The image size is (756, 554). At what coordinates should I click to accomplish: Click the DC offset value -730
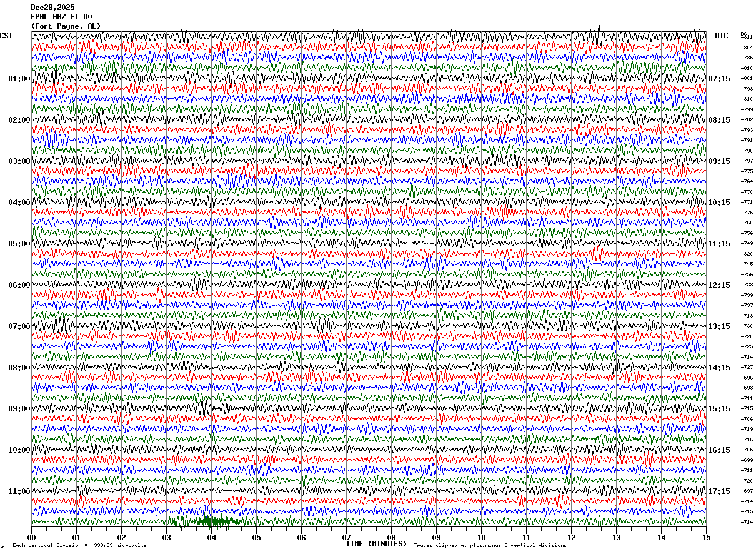coord(747,326)
